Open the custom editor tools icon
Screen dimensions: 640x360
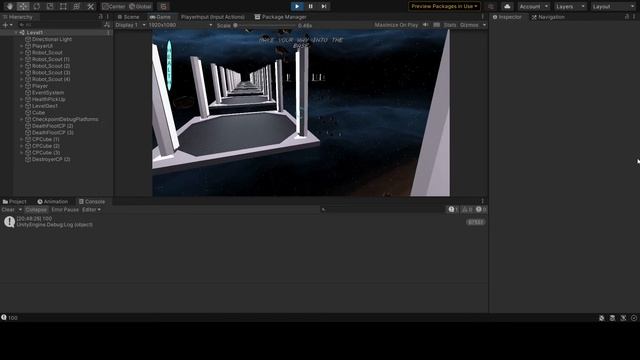(91, 7)
